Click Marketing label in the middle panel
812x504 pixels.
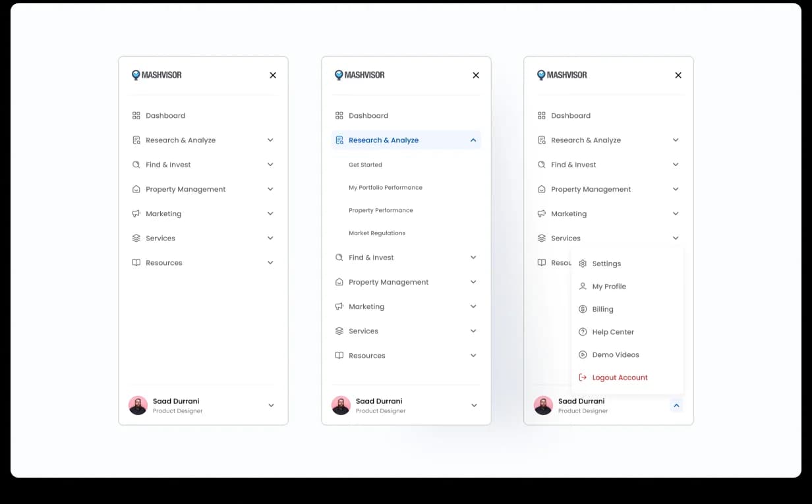366,306
